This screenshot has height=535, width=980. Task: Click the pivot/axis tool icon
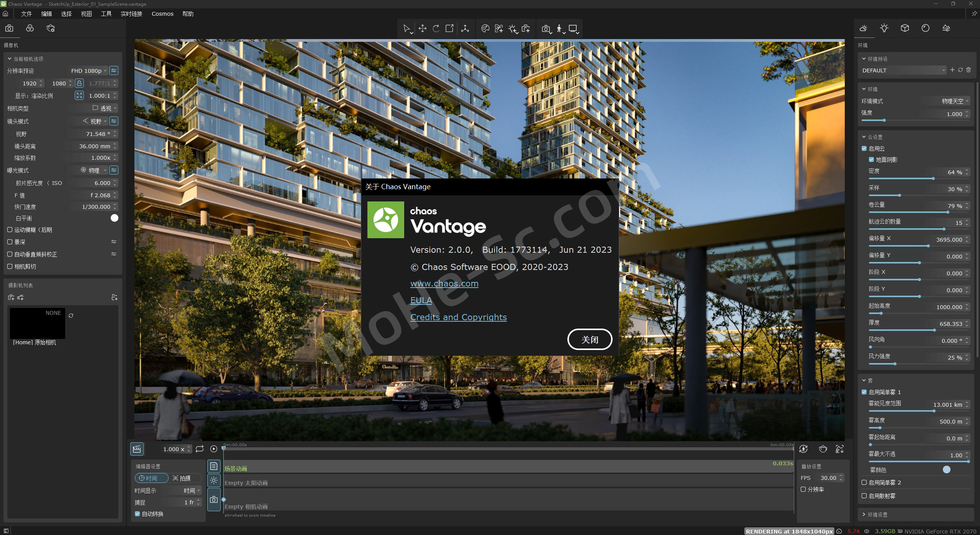[465, 29]
